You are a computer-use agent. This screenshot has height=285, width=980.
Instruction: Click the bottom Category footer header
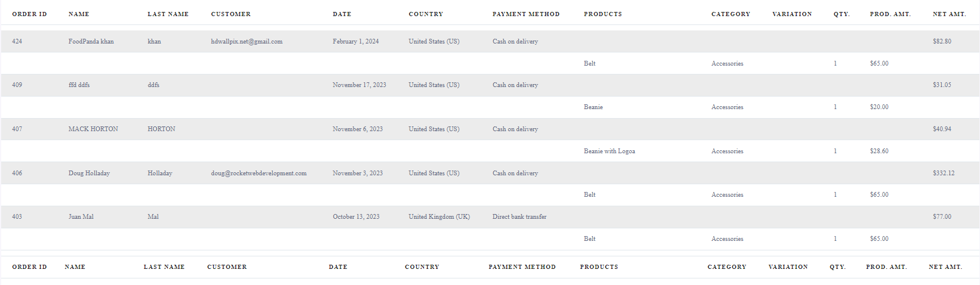[x=727, y=267]
